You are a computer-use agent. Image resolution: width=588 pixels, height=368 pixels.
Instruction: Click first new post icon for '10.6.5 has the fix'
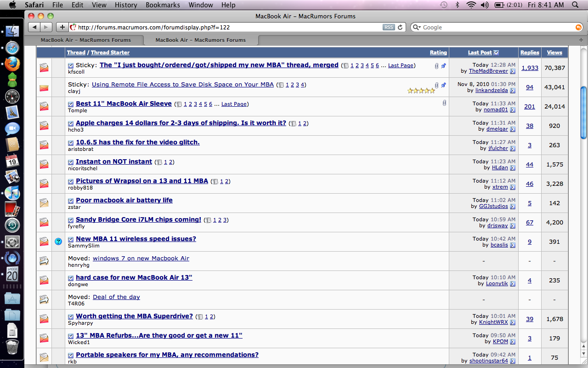(x=71, y=143)
